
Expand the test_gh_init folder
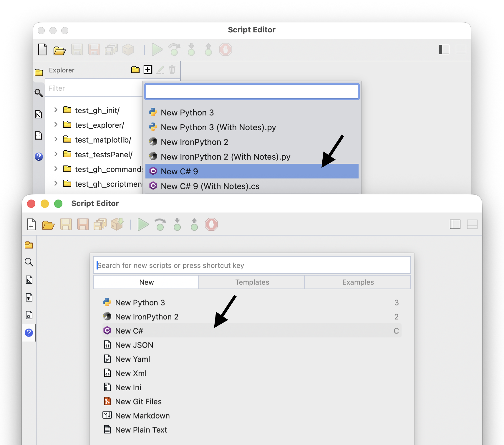coord(56,110)
